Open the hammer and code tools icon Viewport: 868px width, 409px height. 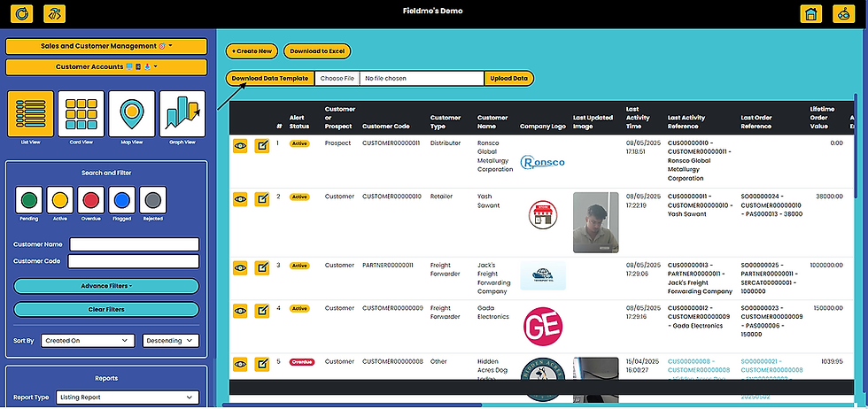(54, 14)
